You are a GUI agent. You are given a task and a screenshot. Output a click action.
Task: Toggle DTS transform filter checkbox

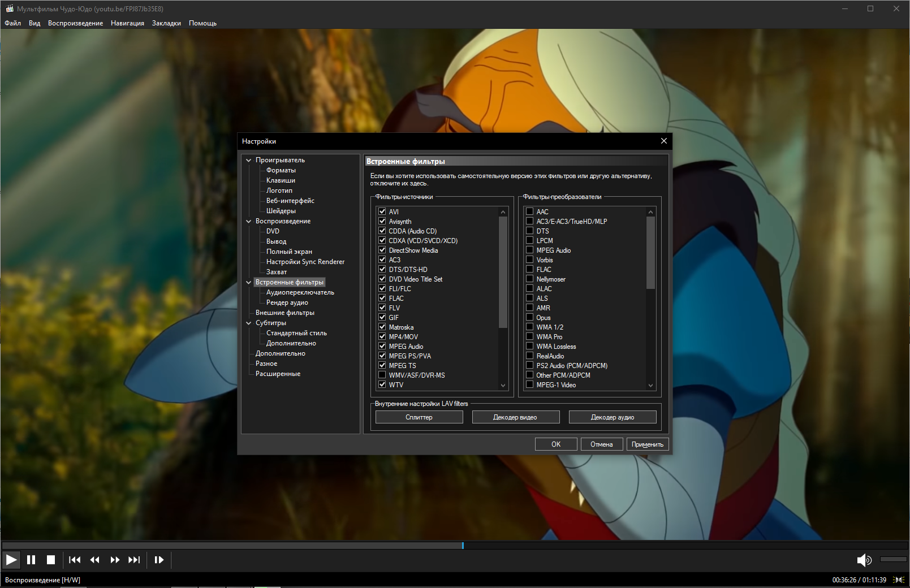tap(530, 231)
